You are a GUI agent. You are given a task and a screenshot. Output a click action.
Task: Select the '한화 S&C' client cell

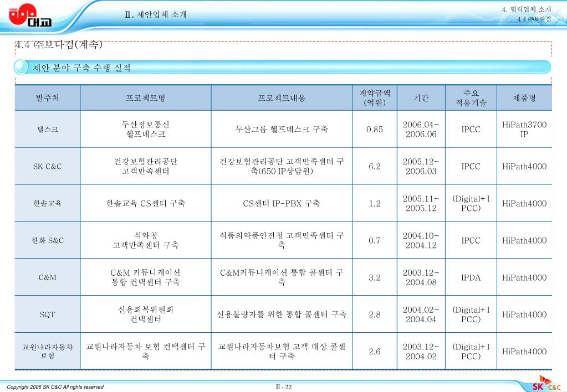tap(47, 241)
